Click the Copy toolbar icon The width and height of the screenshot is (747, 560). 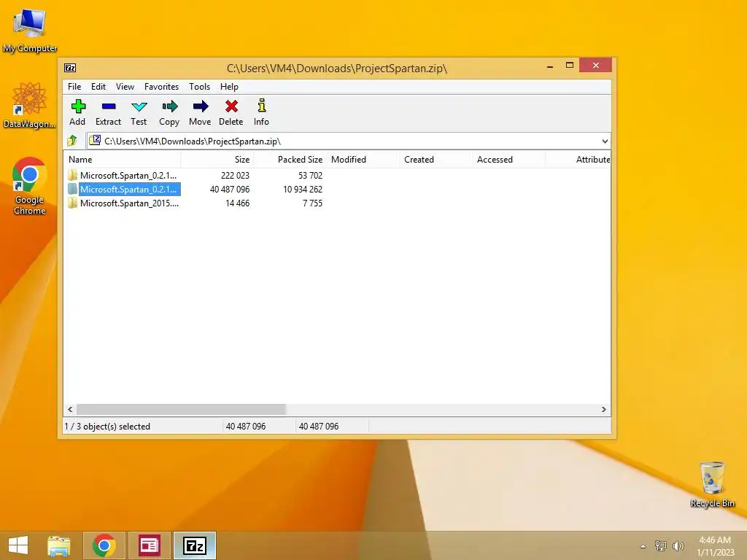[169, 112]
